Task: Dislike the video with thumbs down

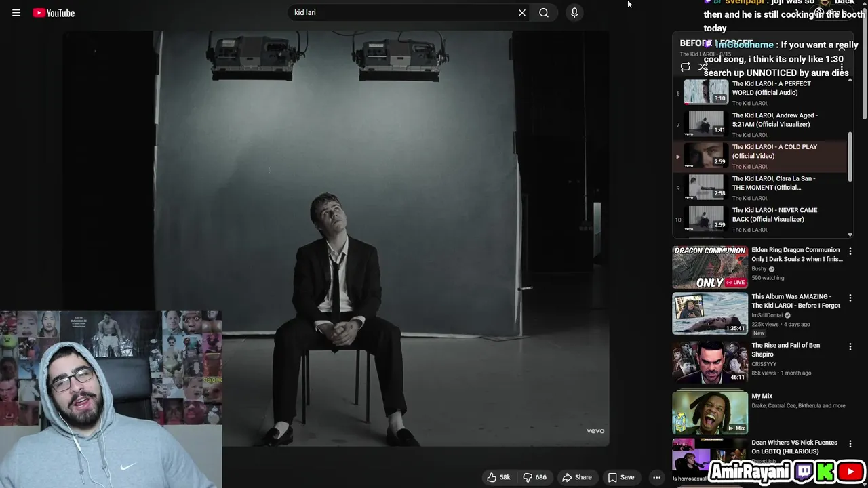Action: [x=534, y=477]
